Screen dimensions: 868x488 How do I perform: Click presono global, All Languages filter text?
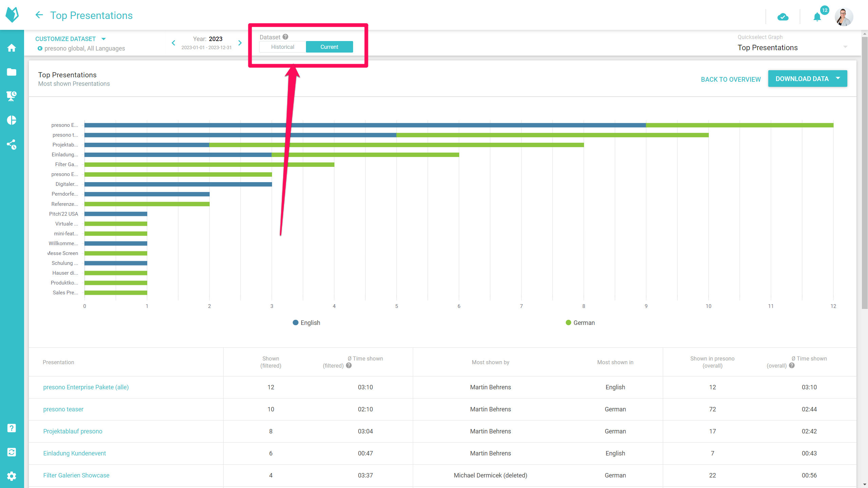[x=85, y=48]
